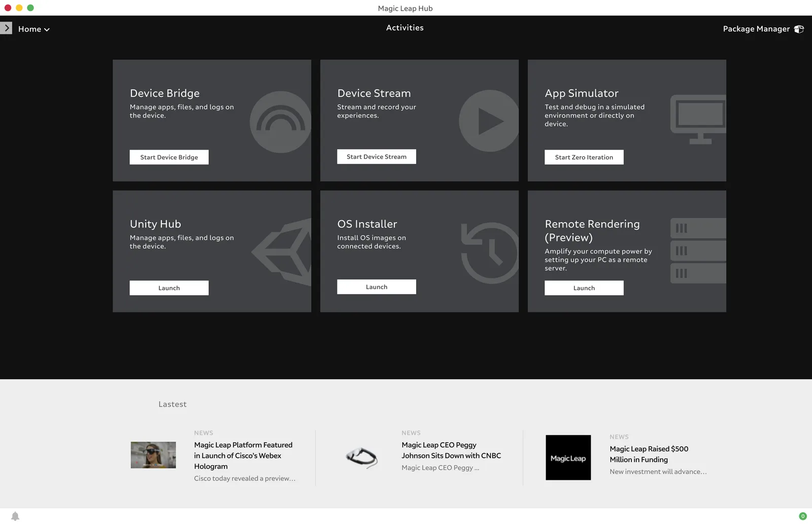Image resolution: width=812 pixels, height=524 pixels.
Task: Click the OS Installer history clock icon
Action: 490,253
